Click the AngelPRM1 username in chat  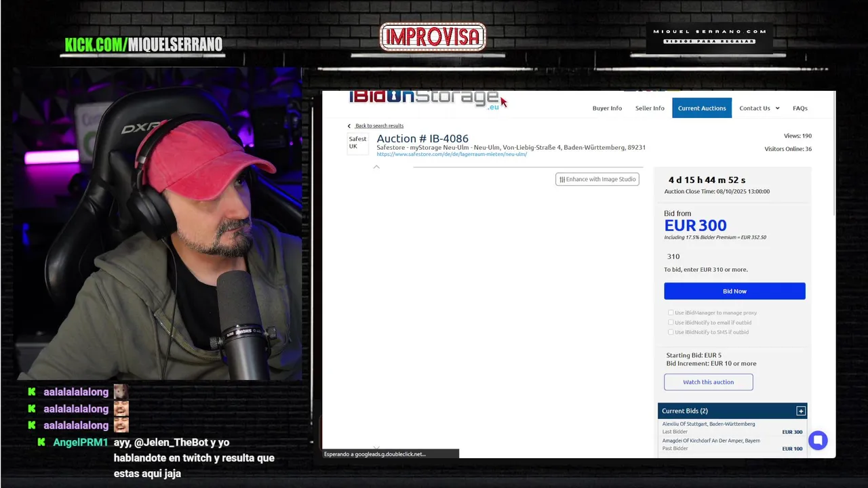click(x=81, y=443)
